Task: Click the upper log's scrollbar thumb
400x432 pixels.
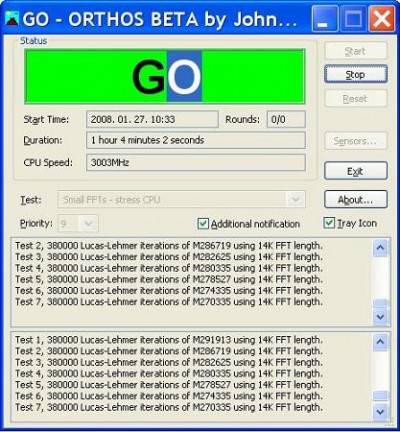Action: point(381,303)
